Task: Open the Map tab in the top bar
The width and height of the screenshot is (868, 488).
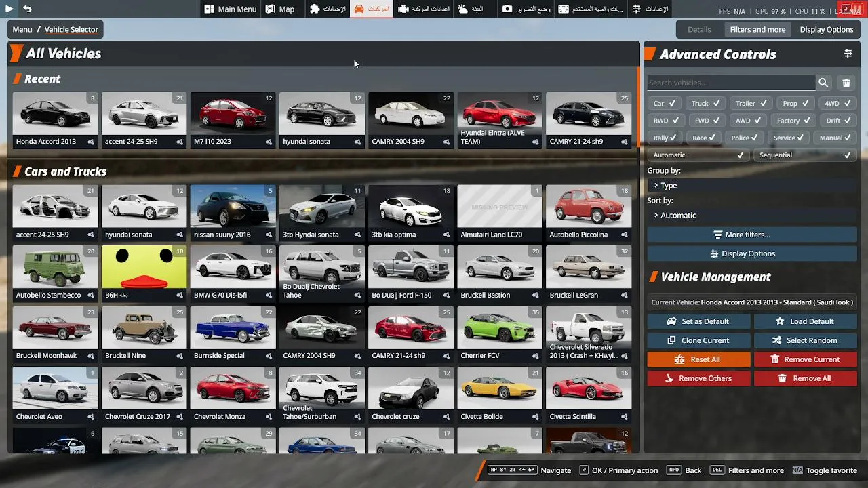Action: [x=280, y=9]
